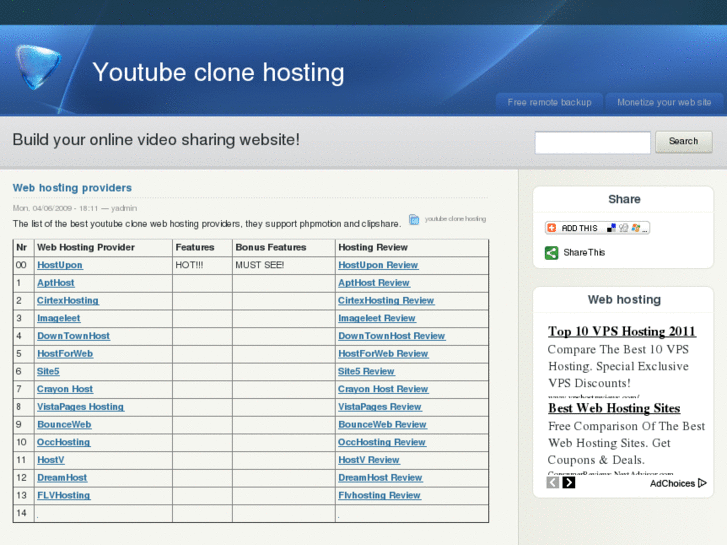Click the green ShareThis icon
727x545 pixels.
coord(551,253)
